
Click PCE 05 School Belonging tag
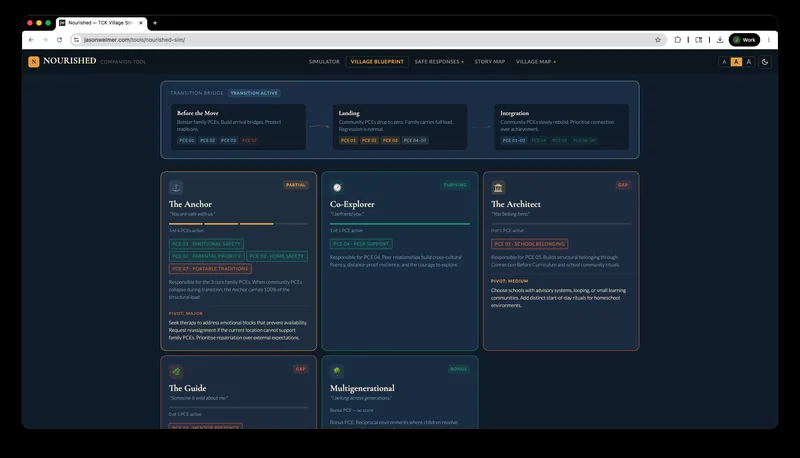(x=530, y=244)
